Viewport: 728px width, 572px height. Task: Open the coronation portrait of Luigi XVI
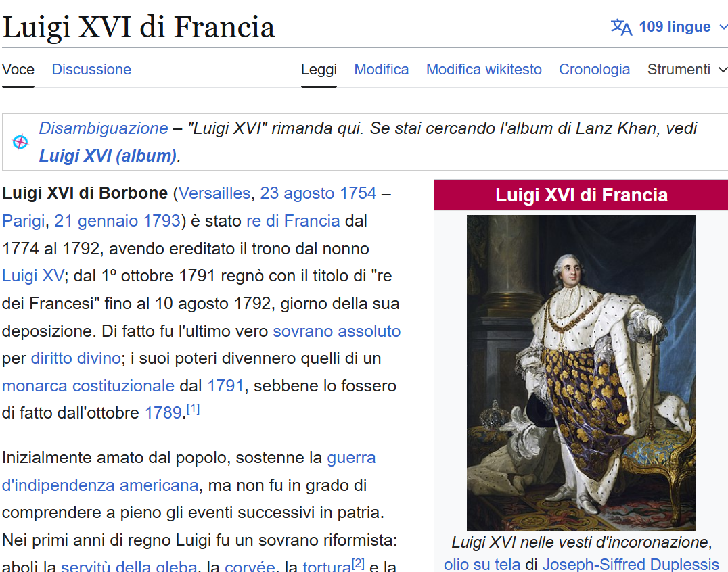tap(581, 373)
